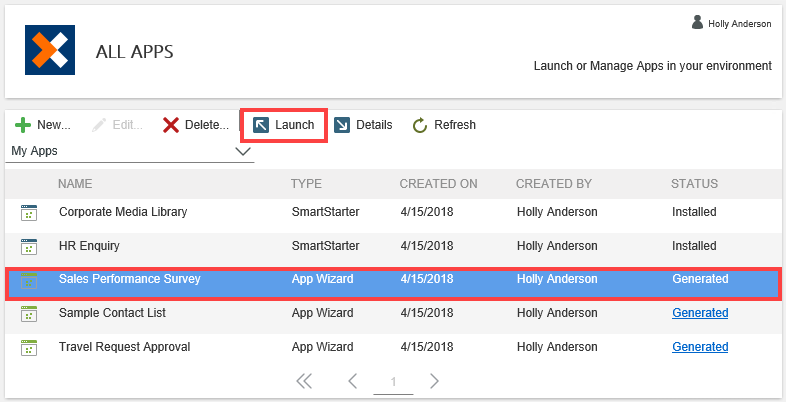Click the red X Delete icon
The height and width of the screenshot is (402, 786).
171,125
